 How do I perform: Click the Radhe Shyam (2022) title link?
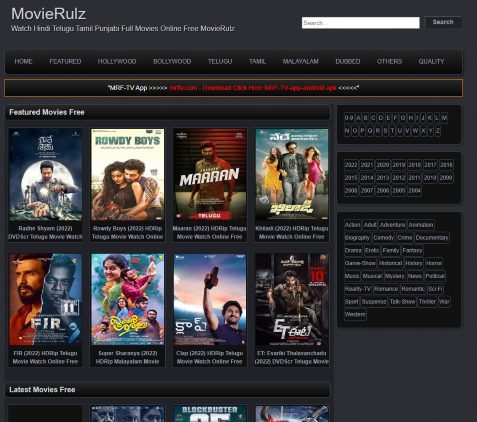pyautogui.click(x=45, y=232)
